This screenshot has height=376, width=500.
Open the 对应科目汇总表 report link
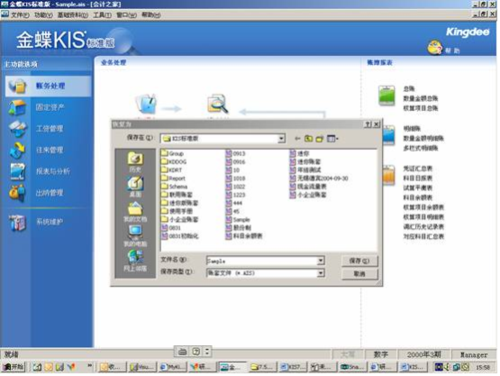(424, 237)
